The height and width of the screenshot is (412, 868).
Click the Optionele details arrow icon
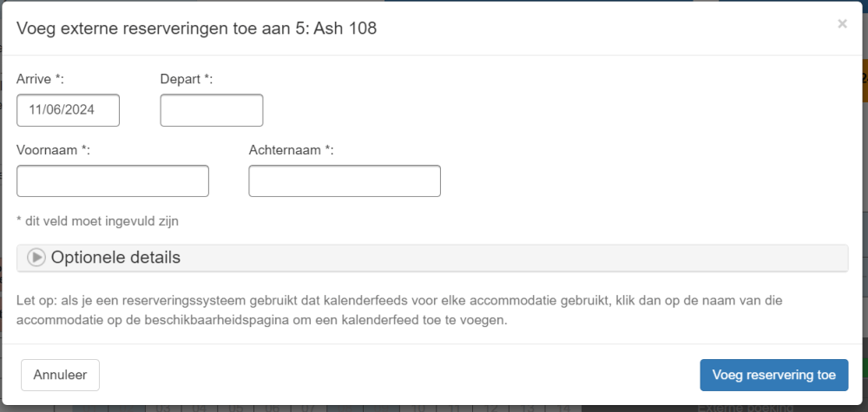click(36, 258)
